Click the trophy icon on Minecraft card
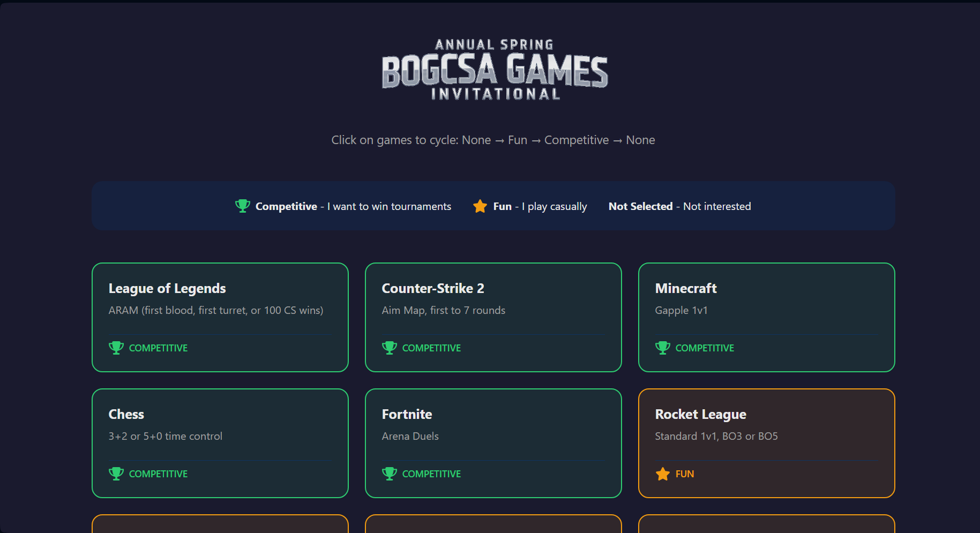Screen dimensions: 980x533 (663, 348)
